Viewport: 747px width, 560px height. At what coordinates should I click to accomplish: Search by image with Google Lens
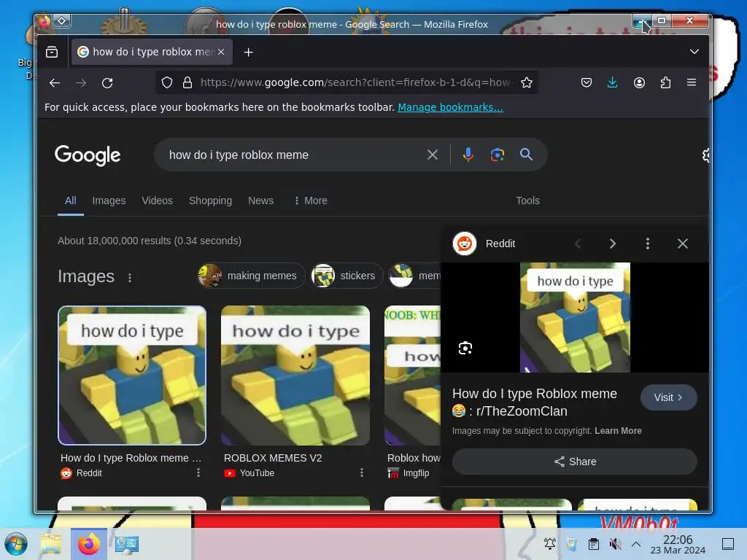498,155
